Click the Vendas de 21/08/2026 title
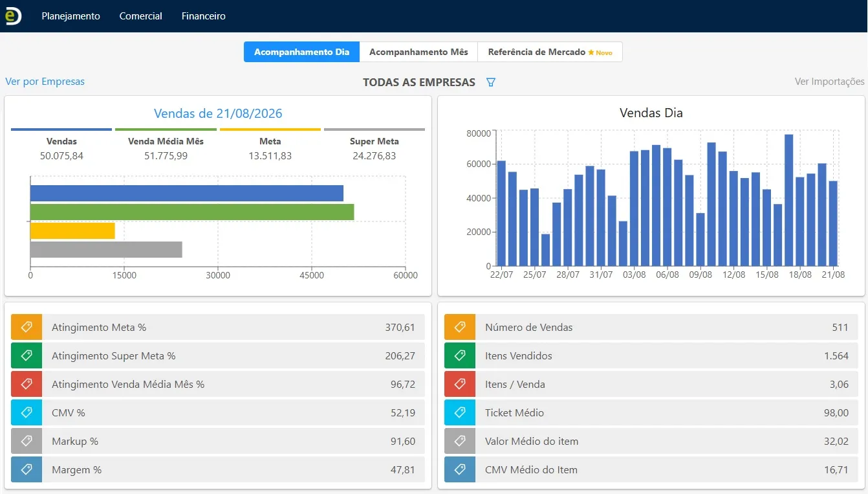The image size is (868, 494). (218, 113)
